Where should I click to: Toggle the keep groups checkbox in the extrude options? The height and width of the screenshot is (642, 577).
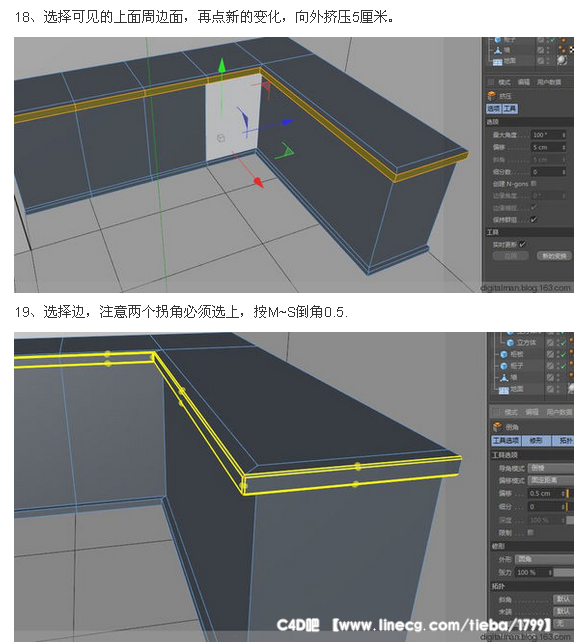point(534,219)
